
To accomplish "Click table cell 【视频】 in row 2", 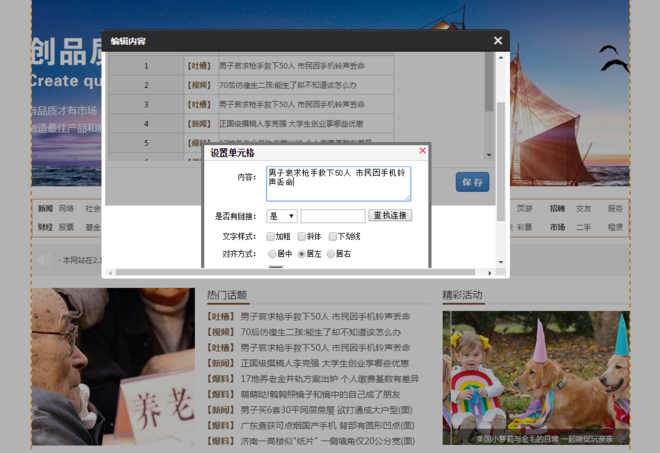I will (201, 85).
